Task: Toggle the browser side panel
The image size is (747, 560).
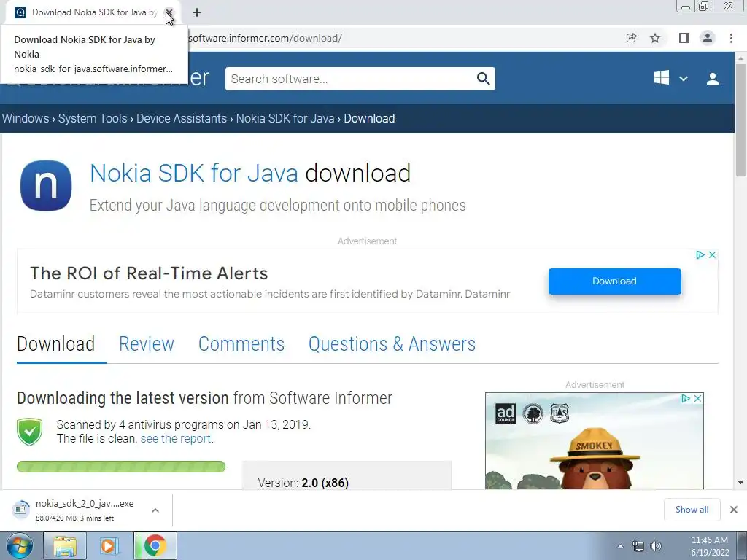Action: [x=684, y=38]
